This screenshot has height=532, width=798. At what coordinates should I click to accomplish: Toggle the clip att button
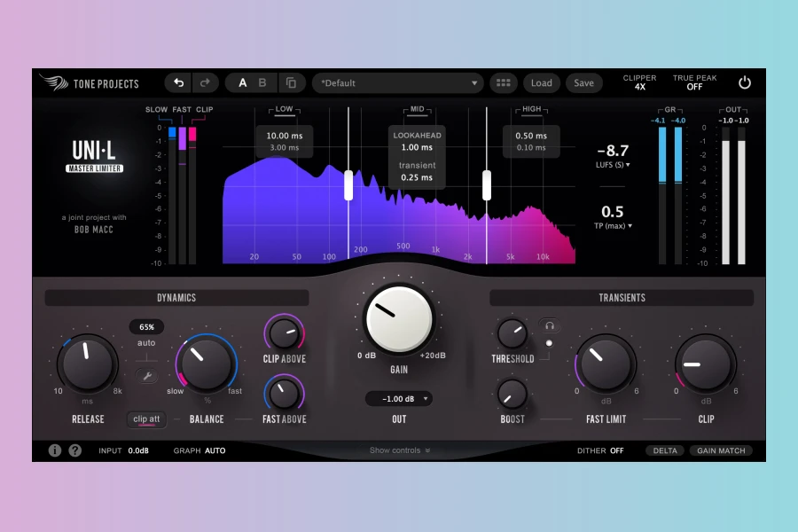pos(146,419)
